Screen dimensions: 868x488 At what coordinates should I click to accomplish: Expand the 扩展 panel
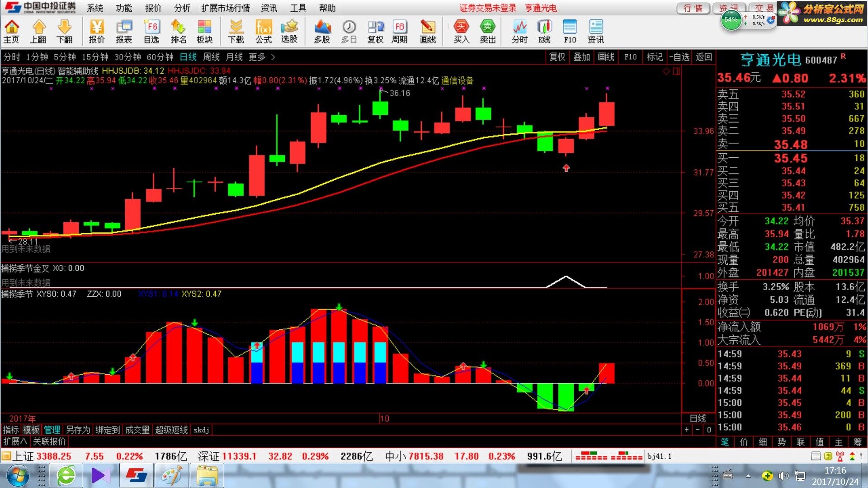pyautogui.click(x=15, y=441)
